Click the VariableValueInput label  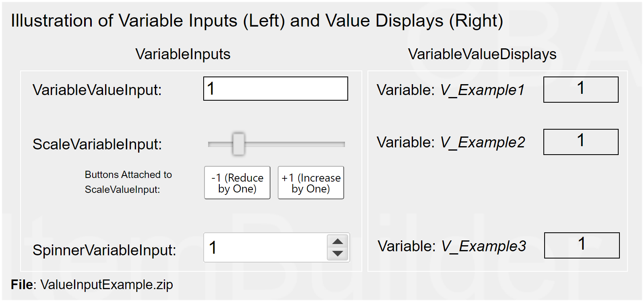pos(97,90)
